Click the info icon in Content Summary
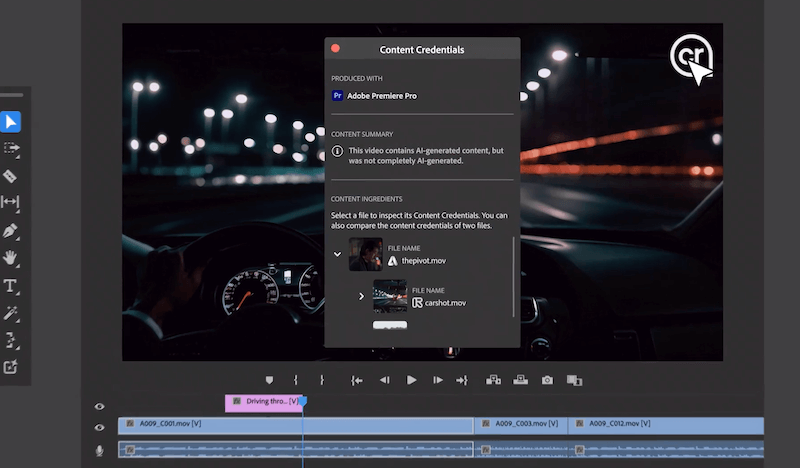Viewport: 800px width, 468px height. (337, 151)
